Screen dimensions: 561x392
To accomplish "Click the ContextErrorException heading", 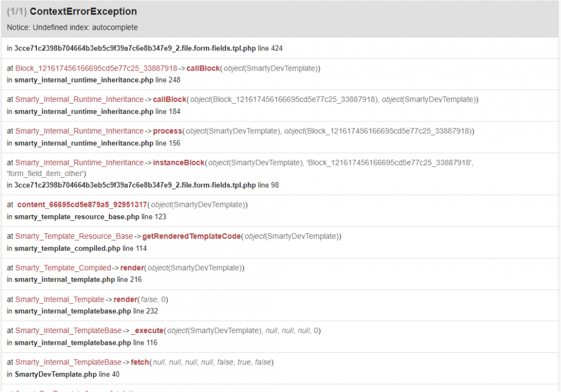I will [x=83, y=11].
